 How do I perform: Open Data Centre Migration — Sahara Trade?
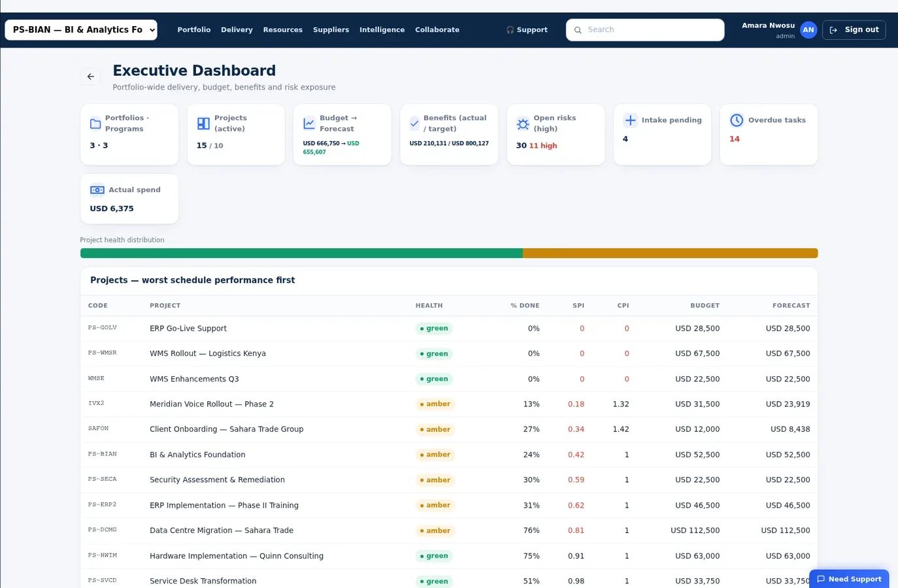449,531
